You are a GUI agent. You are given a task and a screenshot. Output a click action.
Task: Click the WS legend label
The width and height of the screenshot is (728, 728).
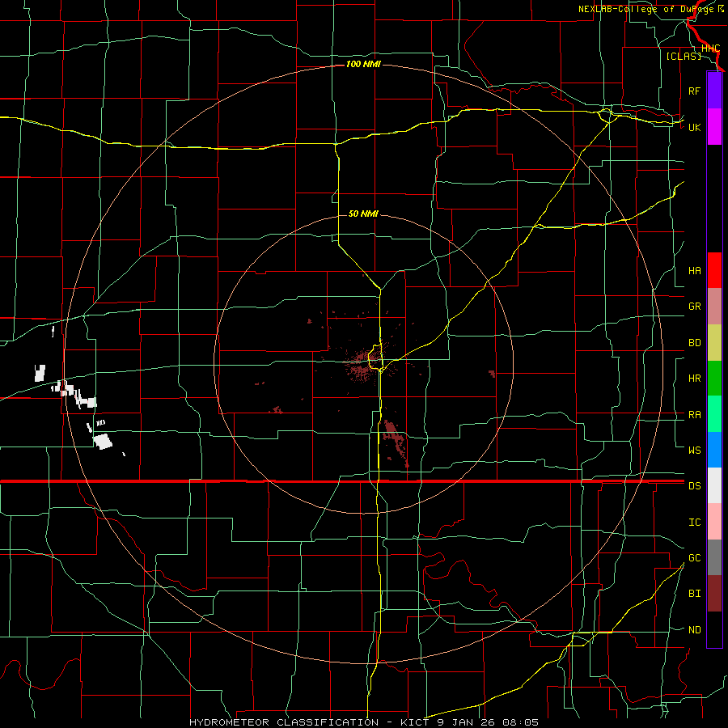point(694,450)
